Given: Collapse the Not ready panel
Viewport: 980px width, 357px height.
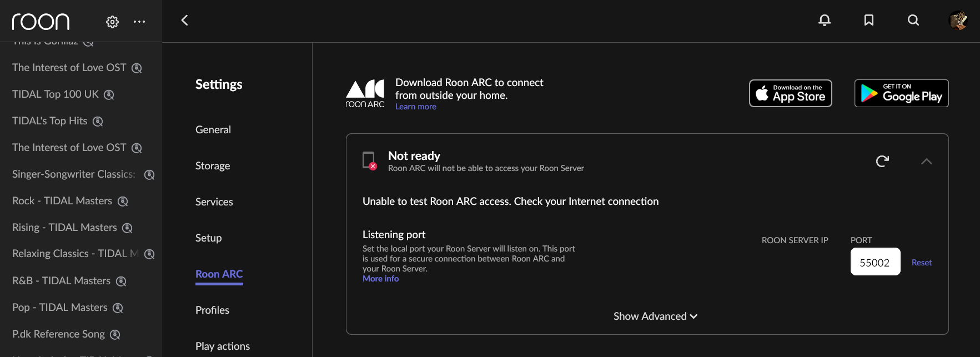Looking at the screenshot, I should [926, 162].
